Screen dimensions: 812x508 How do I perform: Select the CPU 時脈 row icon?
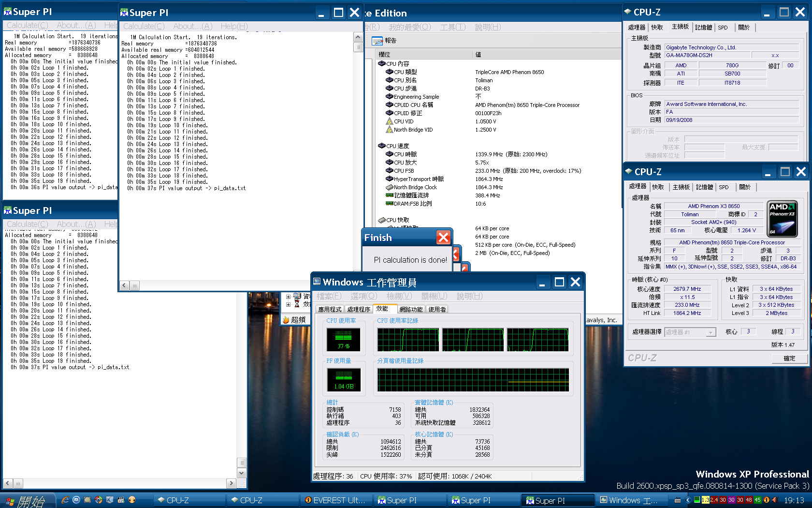coord(389,154)
